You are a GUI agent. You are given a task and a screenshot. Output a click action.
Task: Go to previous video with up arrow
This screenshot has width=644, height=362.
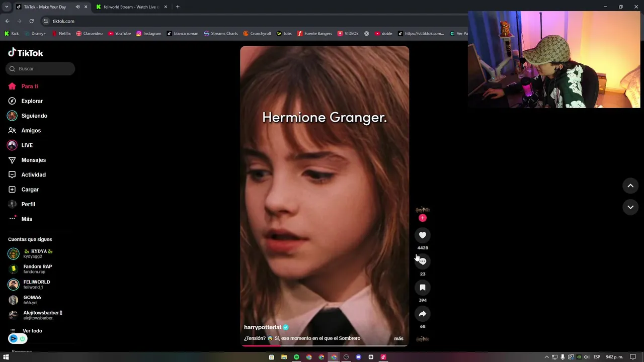click(630, 186)
